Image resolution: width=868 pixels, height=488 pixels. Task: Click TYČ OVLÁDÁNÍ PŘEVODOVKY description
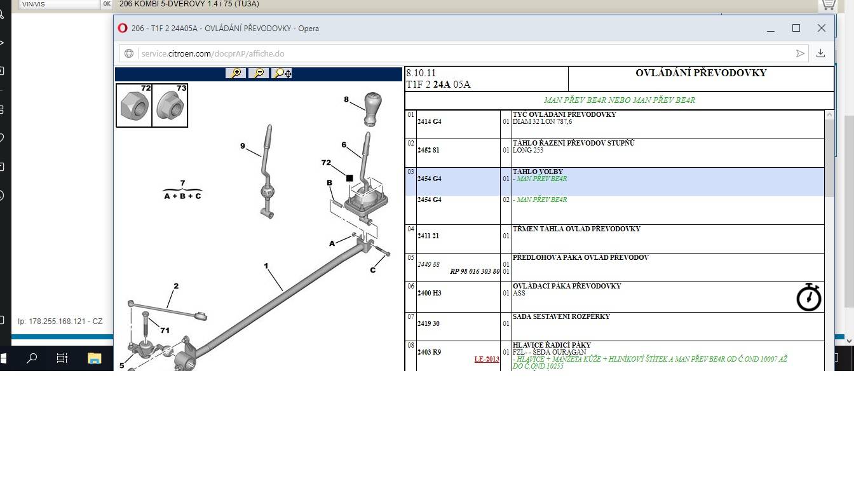(x=564, y=114)
